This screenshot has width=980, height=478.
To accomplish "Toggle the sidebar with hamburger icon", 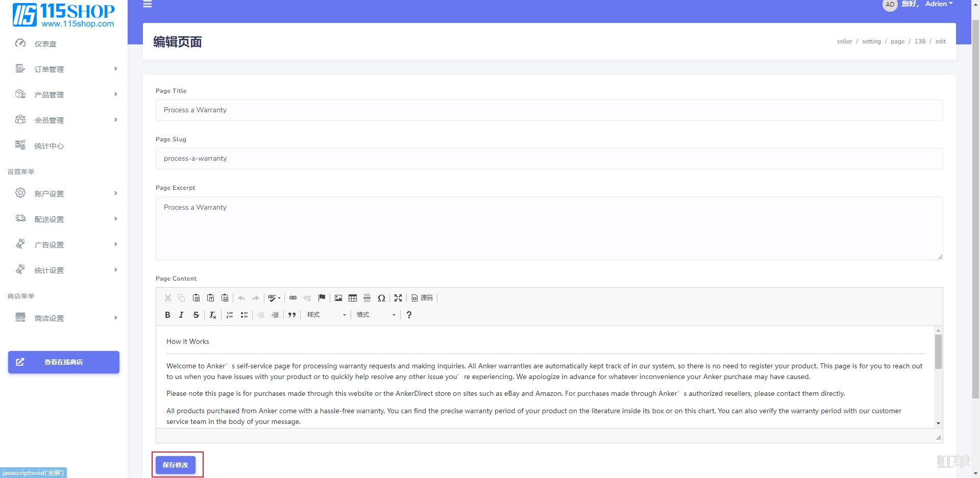I will [x=148, y=4].
